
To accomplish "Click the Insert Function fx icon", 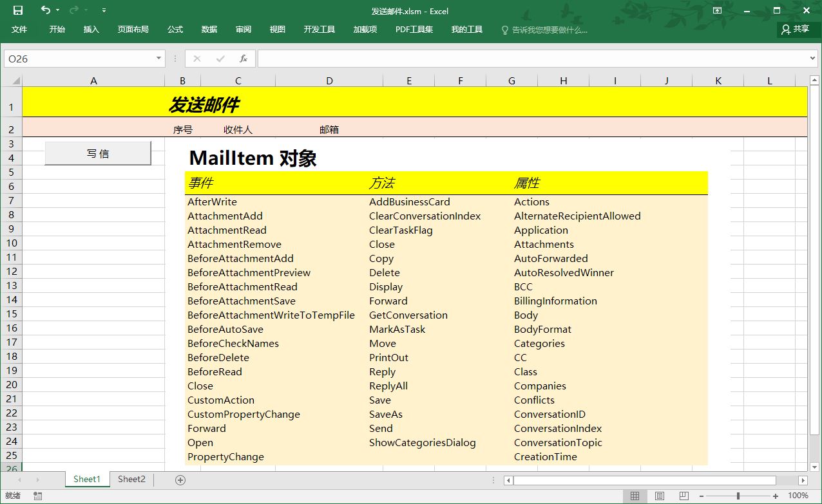I will [x=244, y=59].
